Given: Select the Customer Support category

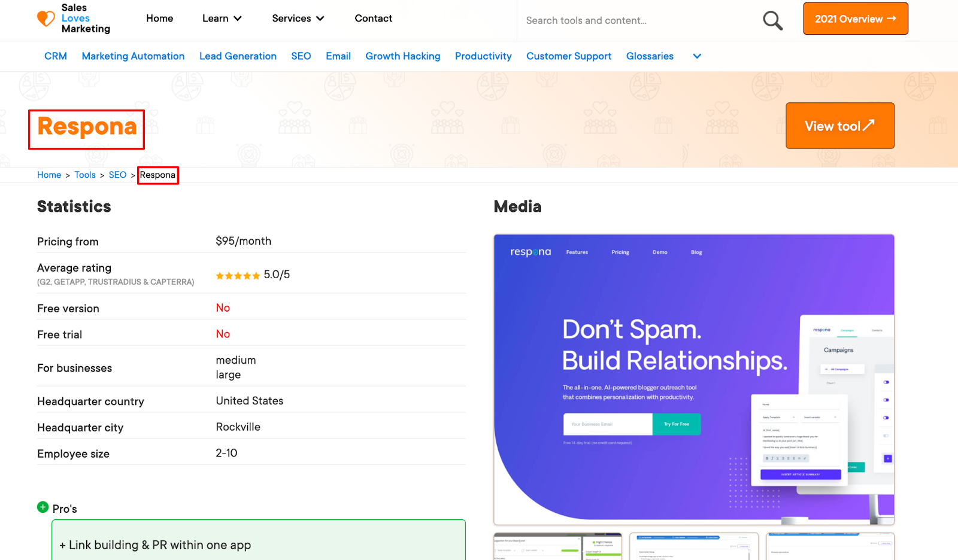Looking at the screenshot, I should (x=569, y=56).
